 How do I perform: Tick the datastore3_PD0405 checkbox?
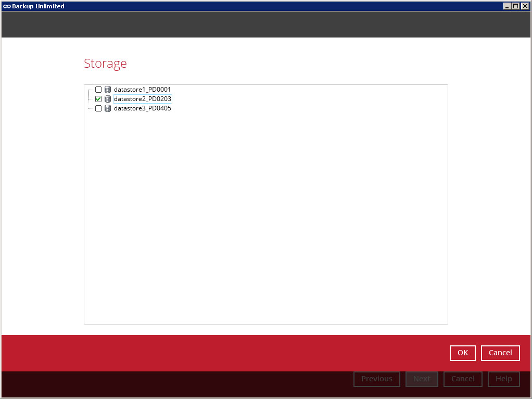[x=98, y=108]
